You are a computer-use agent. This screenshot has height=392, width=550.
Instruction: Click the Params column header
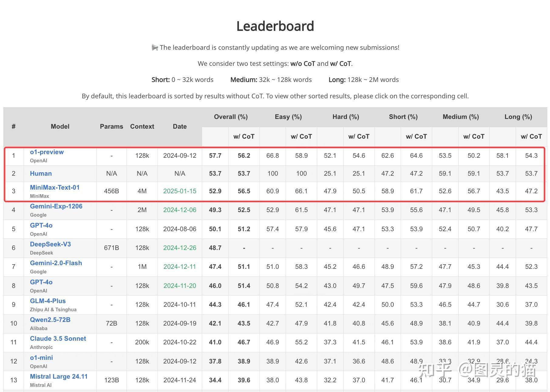(111, 127)
